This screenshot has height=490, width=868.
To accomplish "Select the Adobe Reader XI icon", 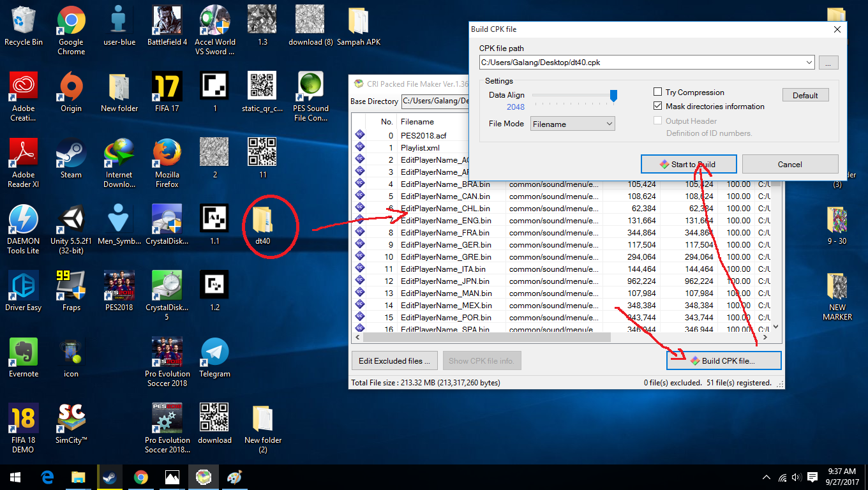I will tap(24, 163).
